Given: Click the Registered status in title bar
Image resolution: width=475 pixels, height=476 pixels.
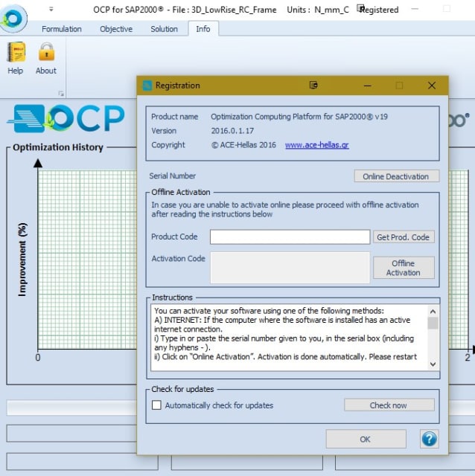Looking at the screenshot, I should [379, 10].
